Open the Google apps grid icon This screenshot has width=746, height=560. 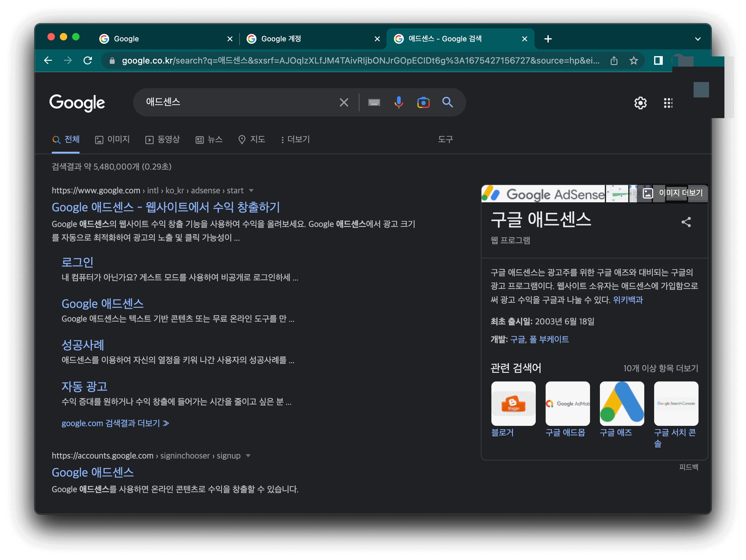coord(668,103)
